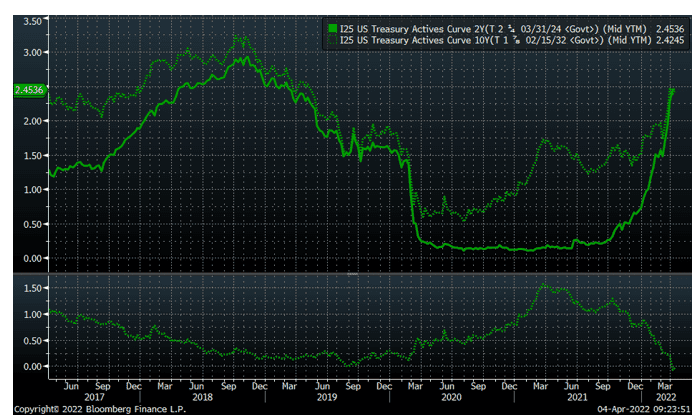
Task: Click the 0.00 label on upper chart axis
Action: [31, 258]
